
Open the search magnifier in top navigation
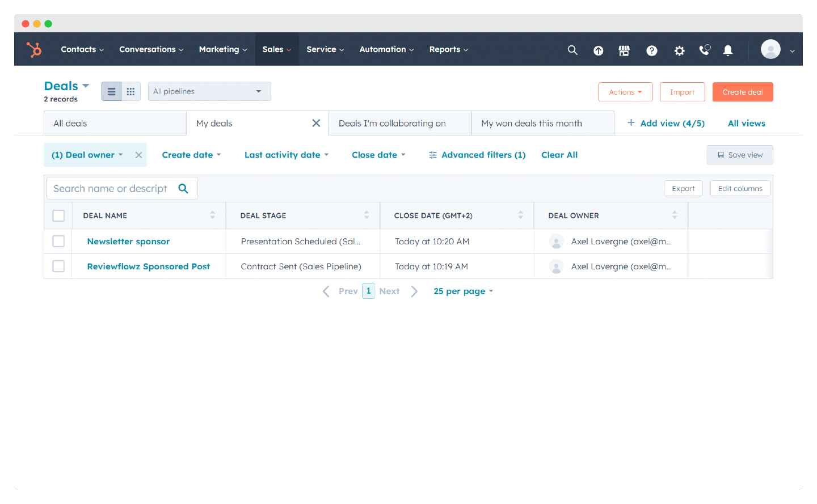click(572, 50)
